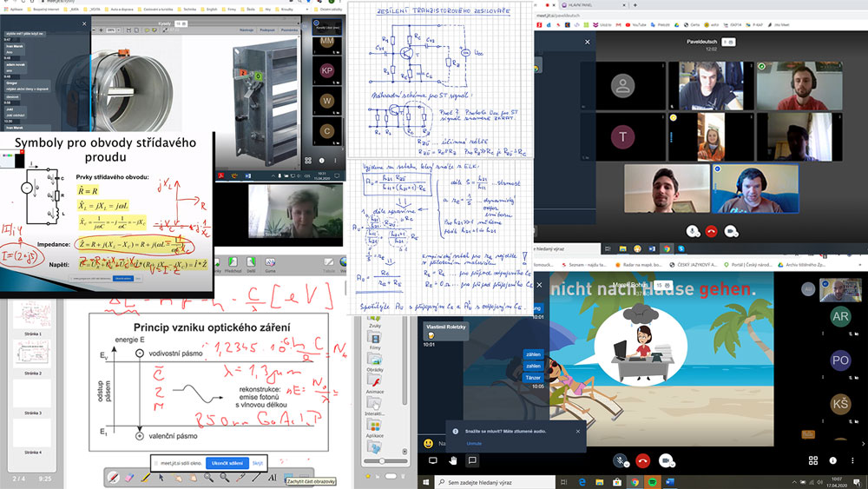Select the text tool in whiteboard toolbar
The width and height of the screenshot is (868, 489).
pyautogui.click(x=273, y=477)
